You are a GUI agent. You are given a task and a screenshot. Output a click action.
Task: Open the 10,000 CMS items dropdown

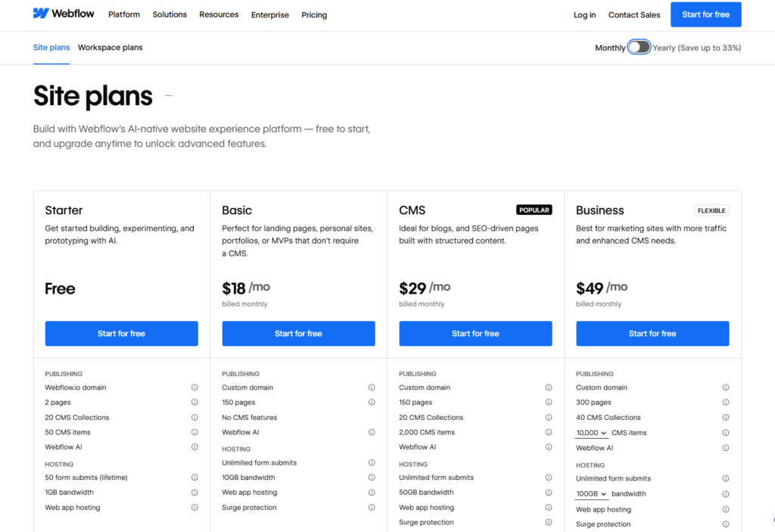[x=592, y=433]
